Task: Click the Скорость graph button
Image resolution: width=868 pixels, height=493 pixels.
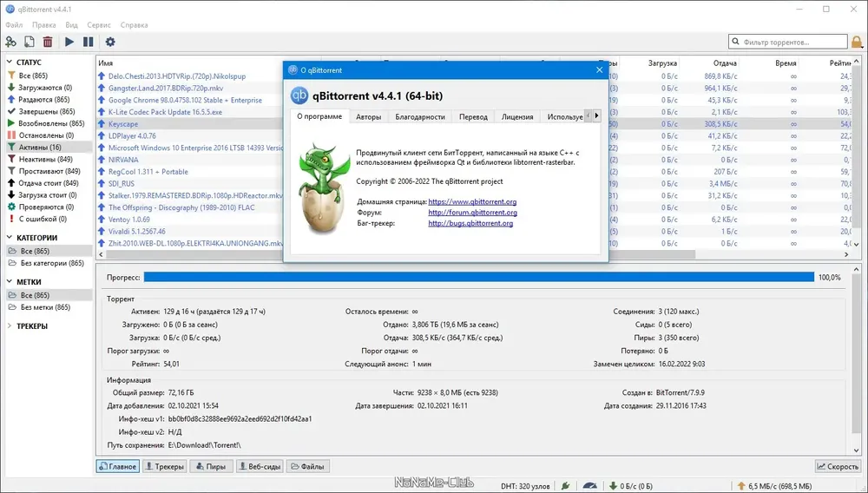Action: (x=838, y=466)
